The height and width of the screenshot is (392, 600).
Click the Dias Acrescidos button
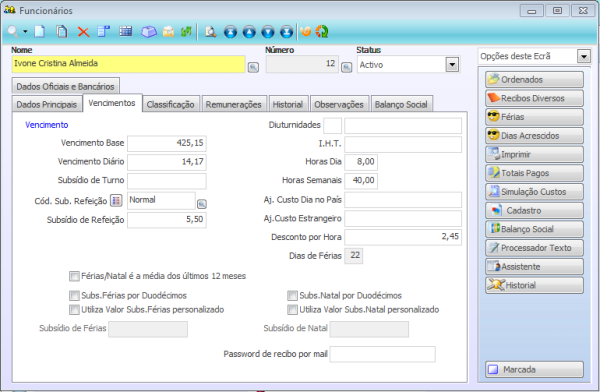point(534,136)
